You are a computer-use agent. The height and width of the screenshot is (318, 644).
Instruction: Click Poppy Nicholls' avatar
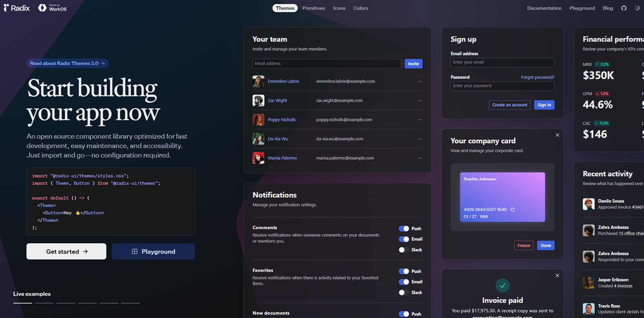(258, 120)
